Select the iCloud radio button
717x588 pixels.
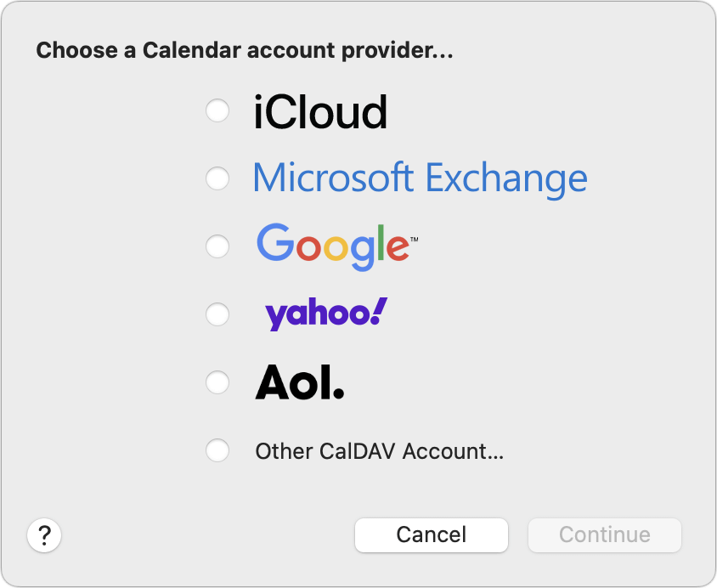tap(217, 110)
